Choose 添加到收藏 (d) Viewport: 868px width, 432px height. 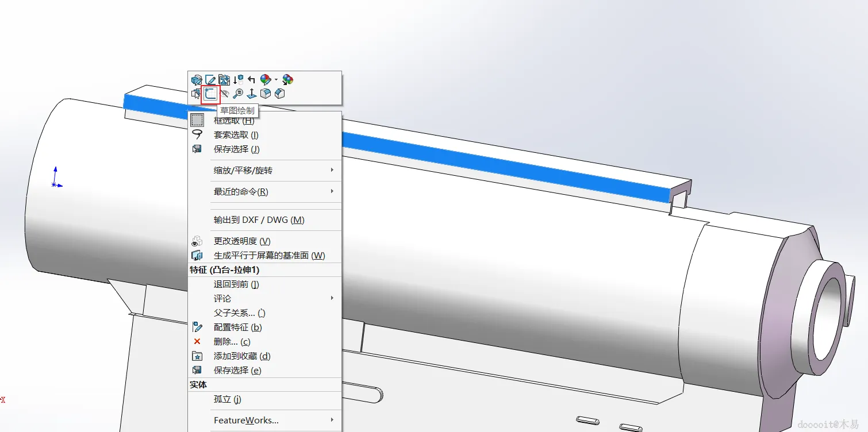[x=265, y=356]
